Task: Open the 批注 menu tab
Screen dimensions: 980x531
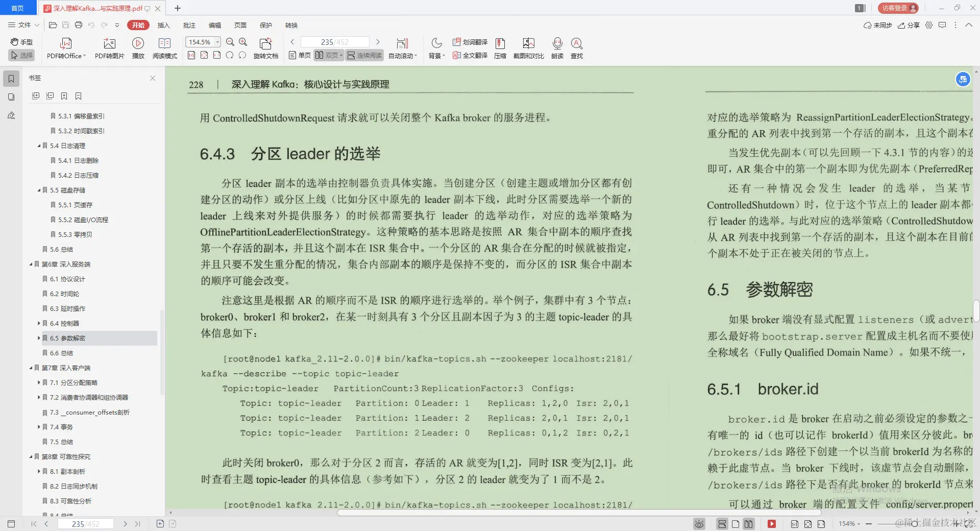Action: pyautogui.click(x=189, y=25)
